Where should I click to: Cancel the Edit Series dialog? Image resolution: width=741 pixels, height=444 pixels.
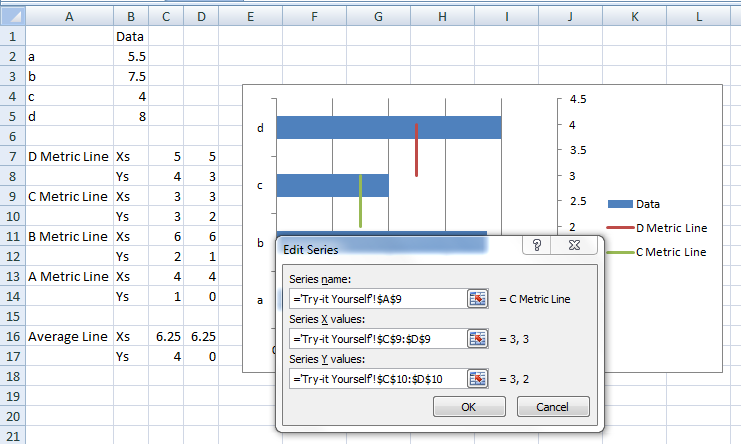pyautogui.click(x=553, y=407)
